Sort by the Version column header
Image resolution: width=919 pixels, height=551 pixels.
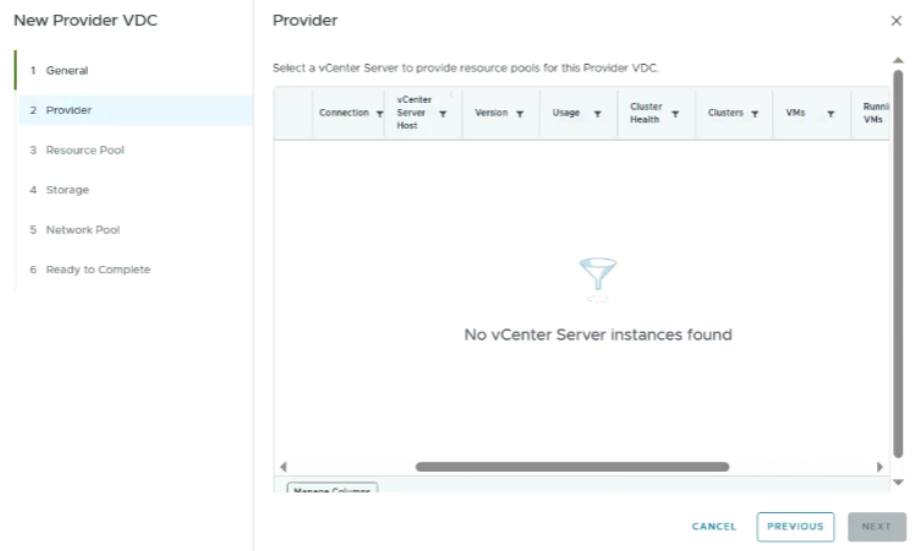pos(491,113)
